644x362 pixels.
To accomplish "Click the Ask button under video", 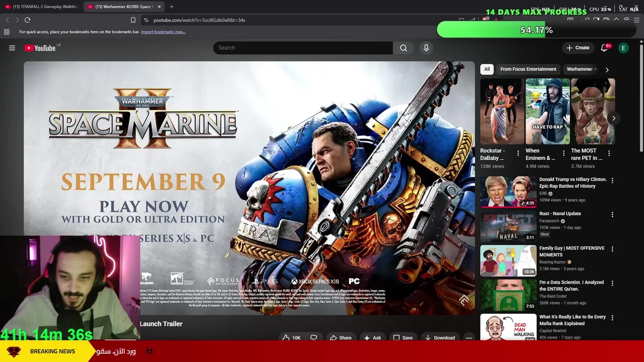I will [x=372, y=338].
